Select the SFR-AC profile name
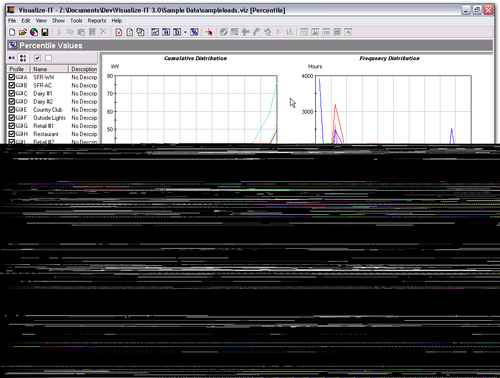 click(42, 85)
